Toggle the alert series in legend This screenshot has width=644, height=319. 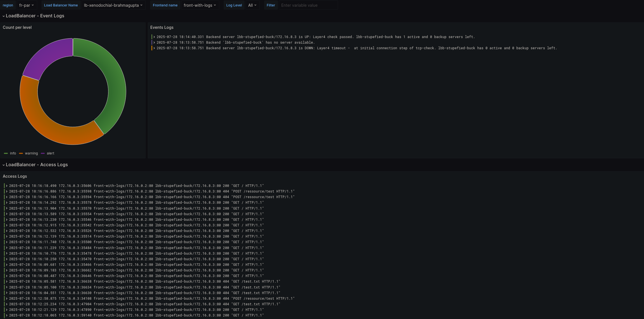[x=50, y=153]
